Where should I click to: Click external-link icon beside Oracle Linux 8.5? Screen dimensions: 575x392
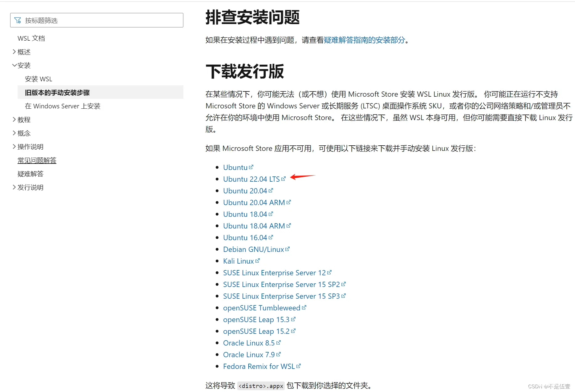point(279,342)
